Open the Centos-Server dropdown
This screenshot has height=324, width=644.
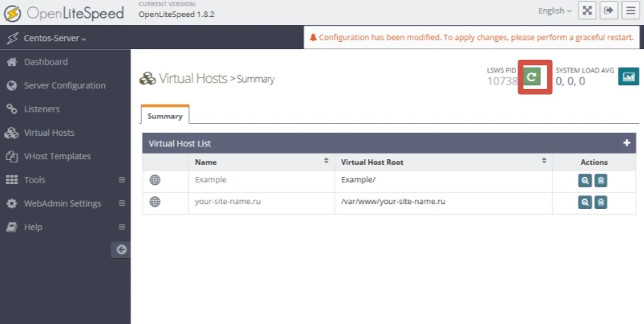[x=55, y=38]
